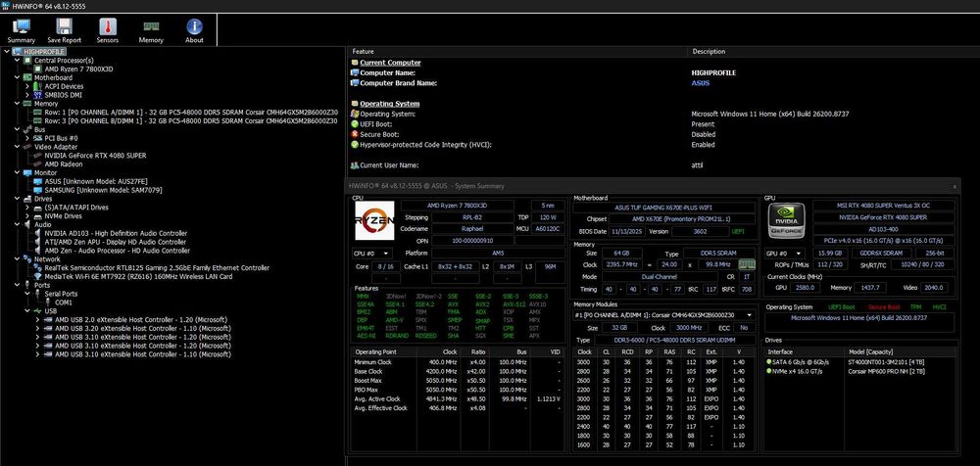Open the CPU #0 selector dropdown
The height and width of the screenshot is (466, 980).
pyautogui.click(x=373, y=254)
